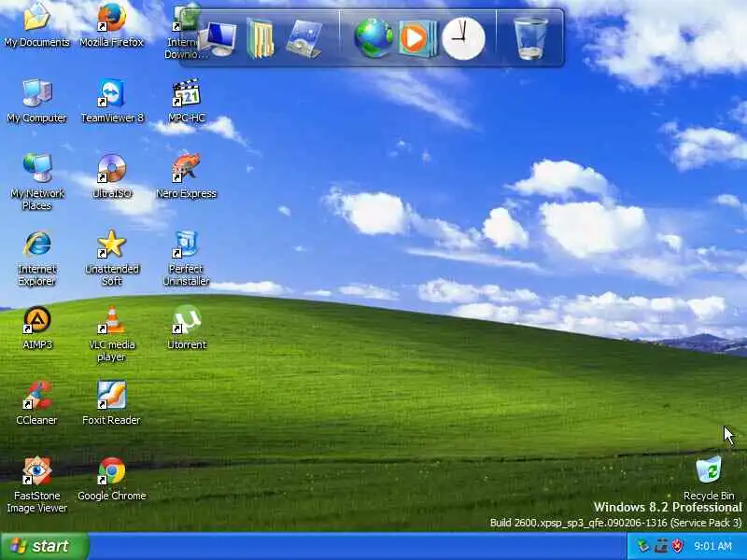Click the 9:01 AM taskbar clock
The image size is (747, 560).
(x=712, y=546)
